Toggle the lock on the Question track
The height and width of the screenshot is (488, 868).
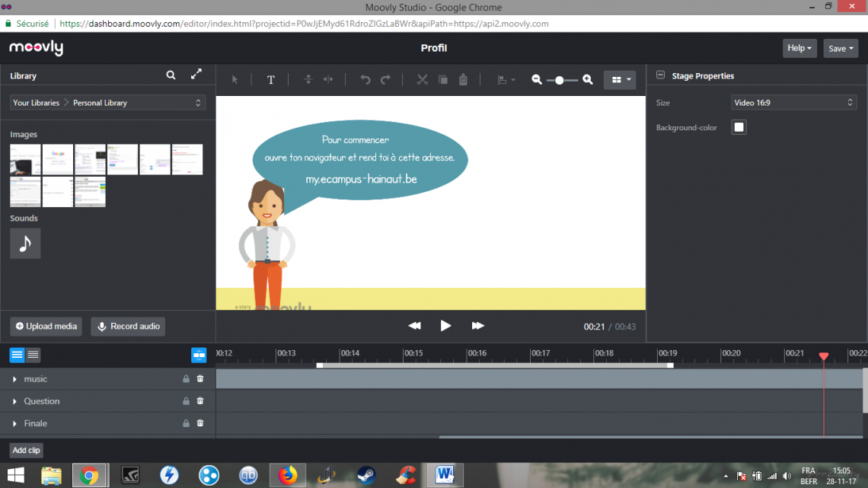pos(186,401)
